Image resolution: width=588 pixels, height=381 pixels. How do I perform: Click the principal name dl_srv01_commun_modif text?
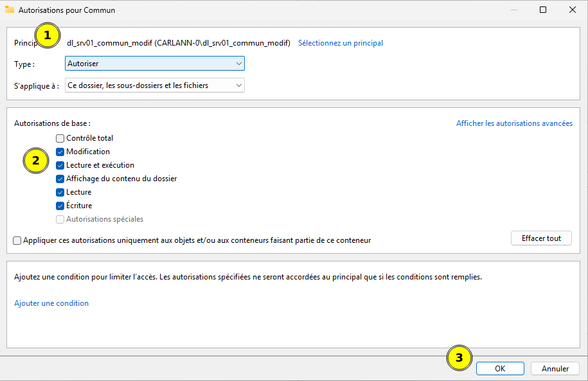click(179, 43)
